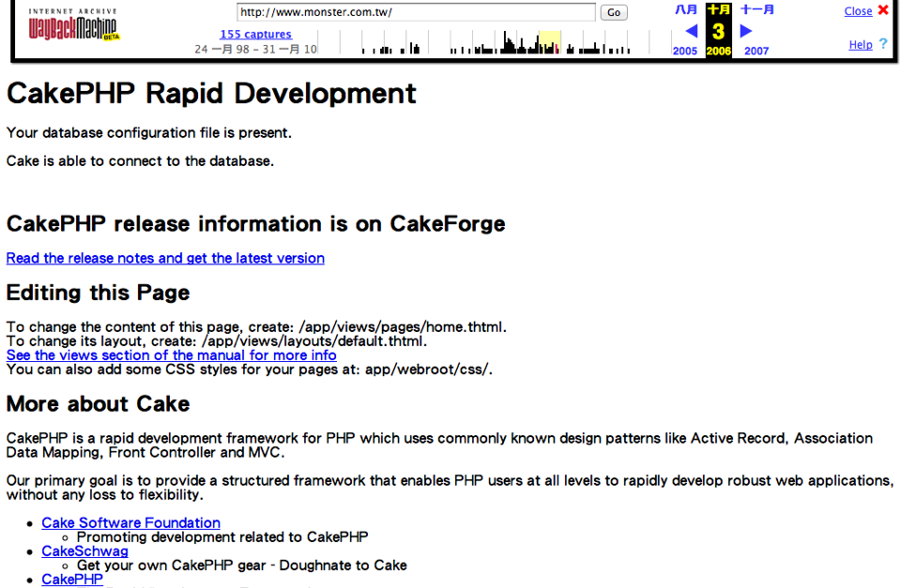Open the CakeSchwag link
This screenshot has height=588, width=901.
click(x=85, y=551)
